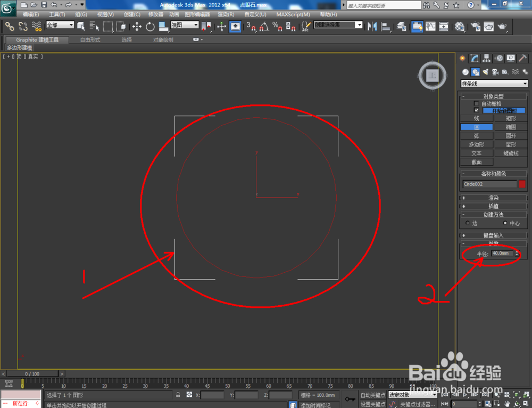Select Cameras category icon in Create panel
The width and height of the screenshot is (532, 408).
(495, 72)
